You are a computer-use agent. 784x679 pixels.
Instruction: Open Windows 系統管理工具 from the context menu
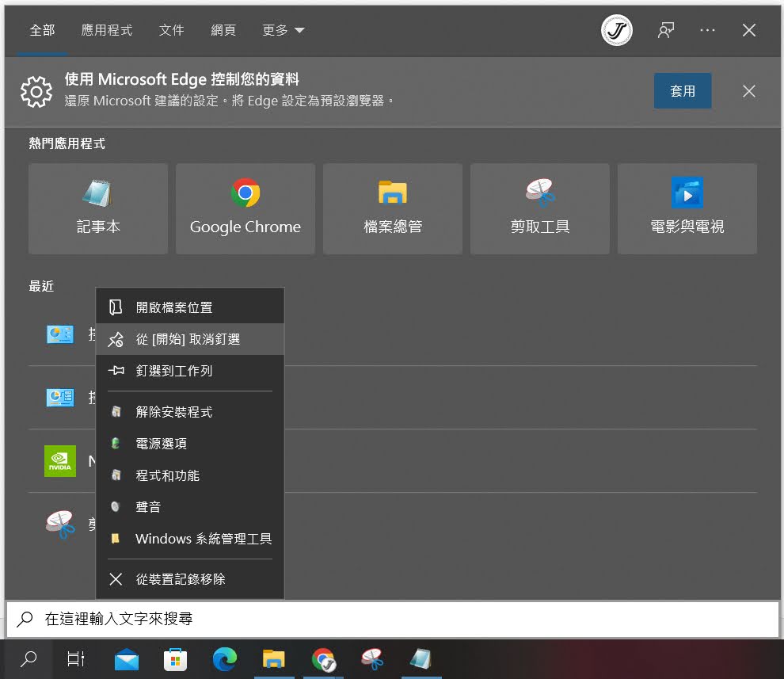click(x=190, y=539)
